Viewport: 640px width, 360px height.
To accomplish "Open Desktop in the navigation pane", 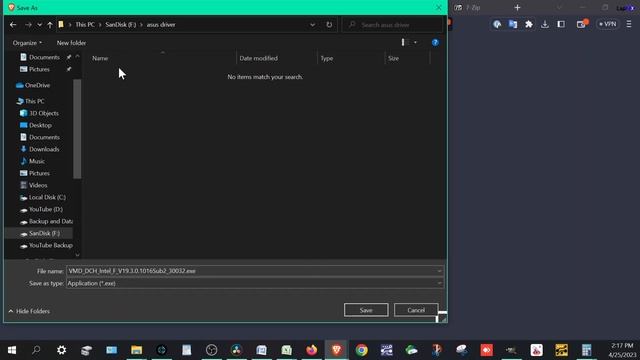I will 36,125.
